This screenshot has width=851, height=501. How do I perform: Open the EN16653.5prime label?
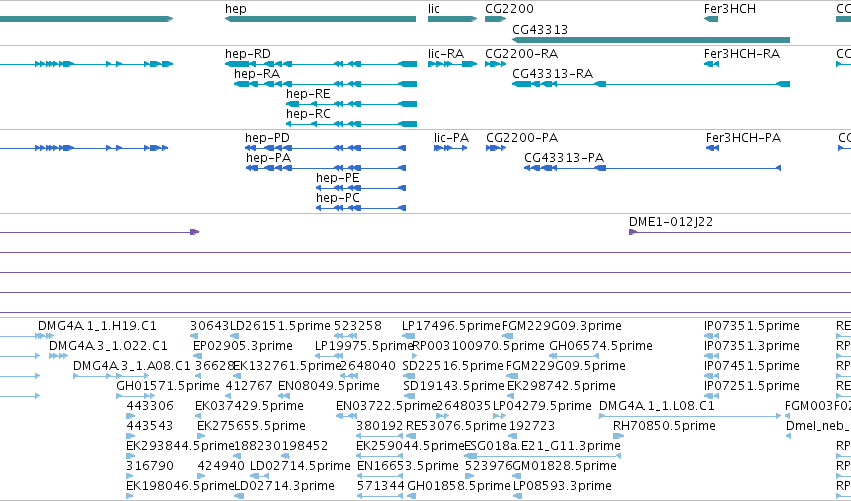coord(408,466)
